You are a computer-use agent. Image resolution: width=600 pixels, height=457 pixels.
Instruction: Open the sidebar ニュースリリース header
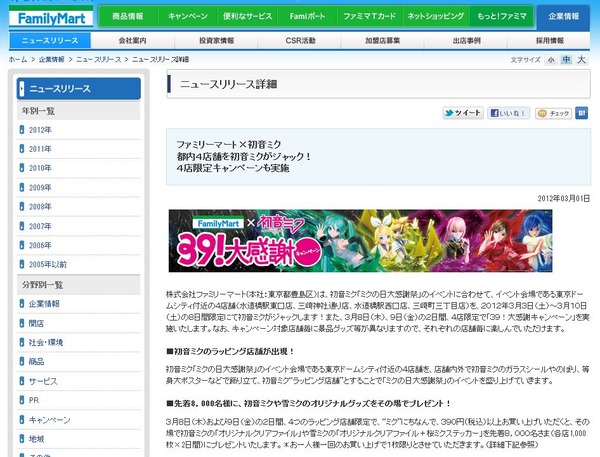click(79, 88)
